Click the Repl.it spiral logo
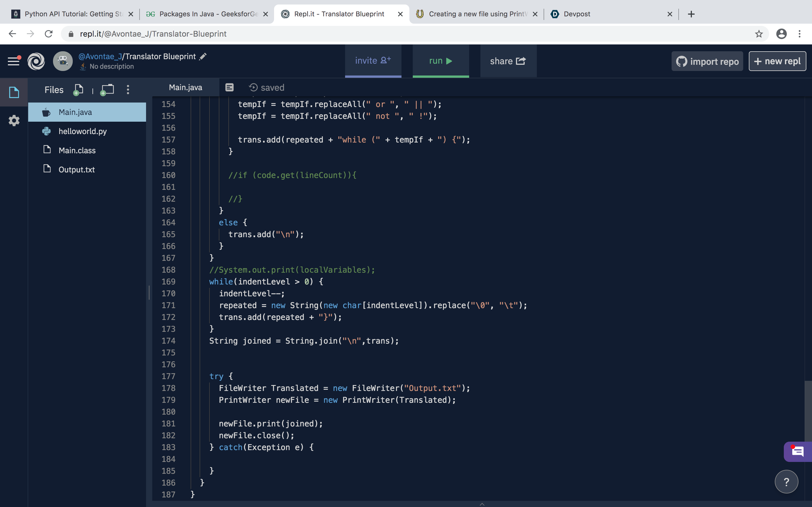The image size is (812, 507). (x=36, y=61)
